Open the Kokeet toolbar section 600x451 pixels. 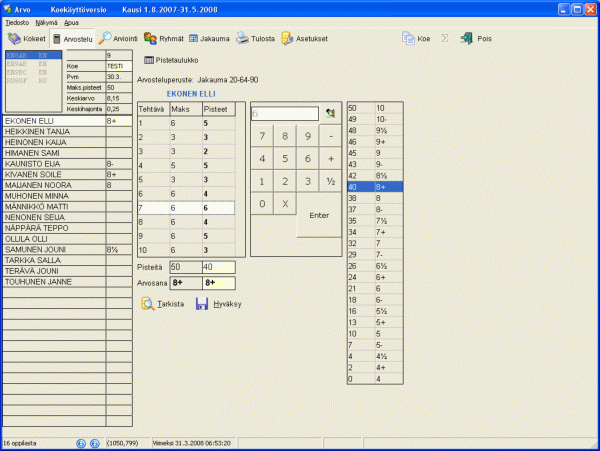[27, 39]
